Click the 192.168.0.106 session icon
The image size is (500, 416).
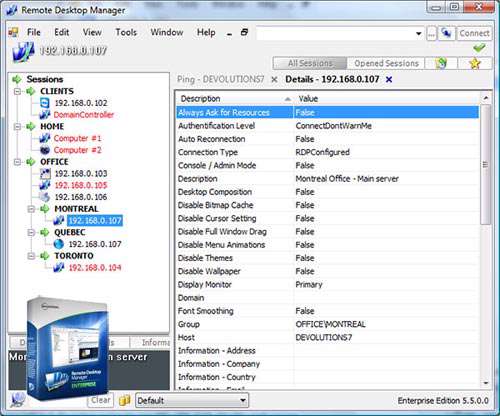[x=45, y=197]
